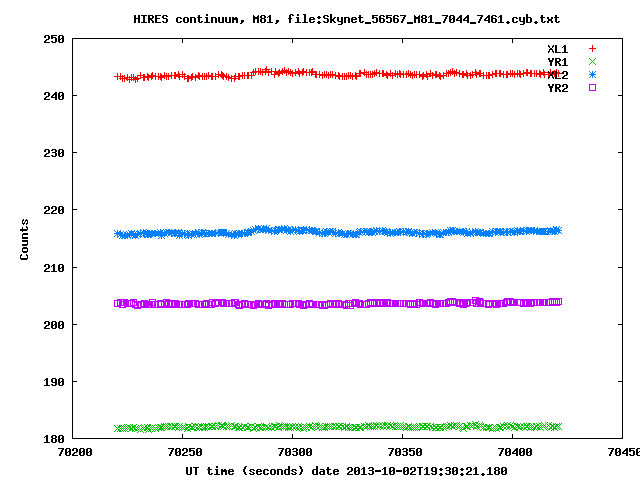
Task: Click the y-axis tick label 250
Action: 54,39
